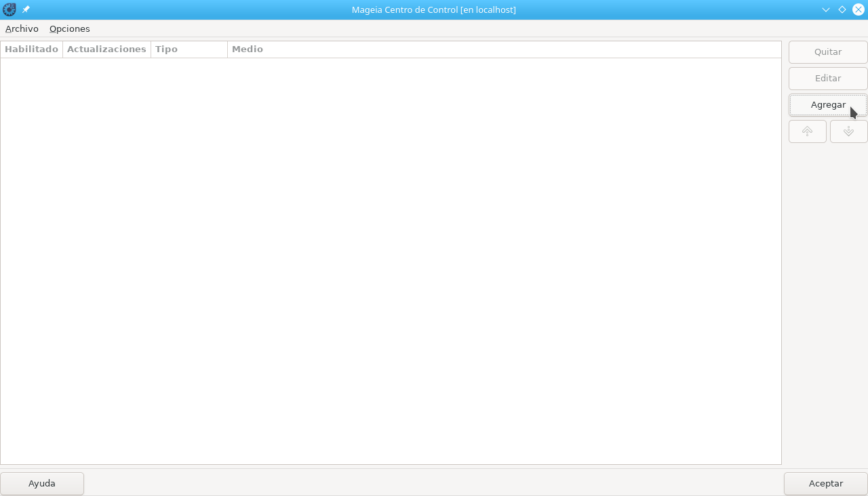Minimize the window using the chevron icon
The height and width of the screenshot is (496, 868).
click(826, 9)
